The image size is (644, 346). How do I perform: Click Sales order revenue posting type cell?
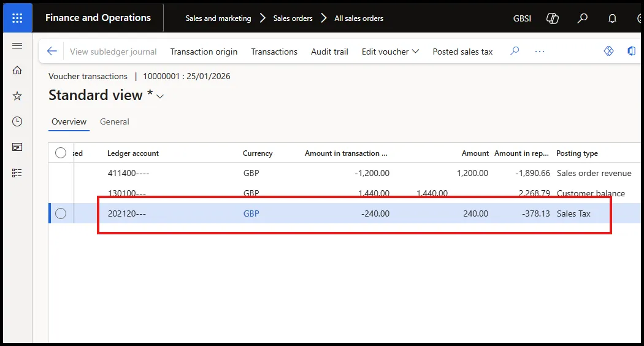coord(594,173)
